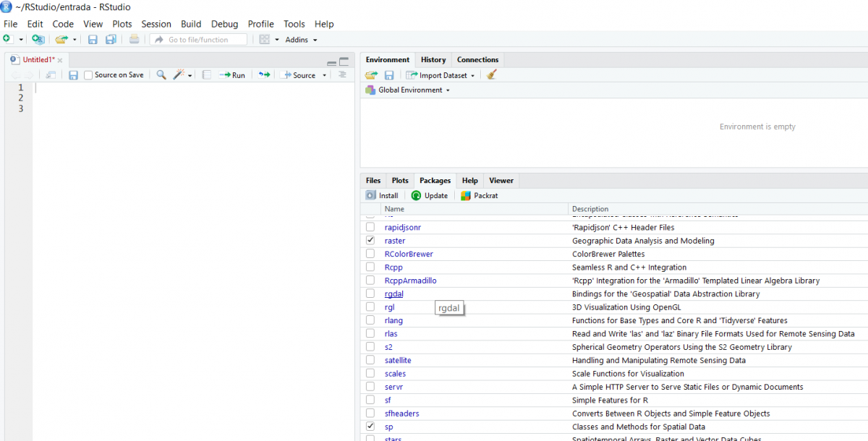Screen dimensions: 868x441
Task: Check the rgdal package checkbox
Action: tap(370, 294)
